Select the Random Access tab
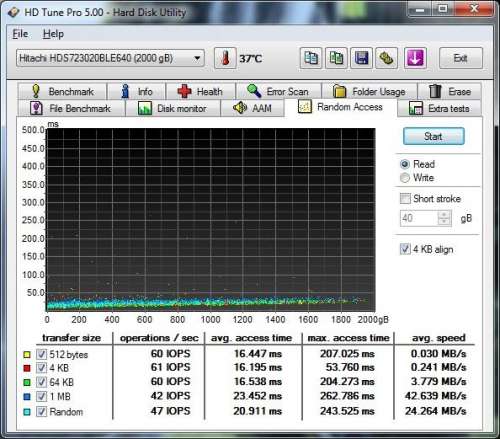The image size is (500, 439). 341,107
